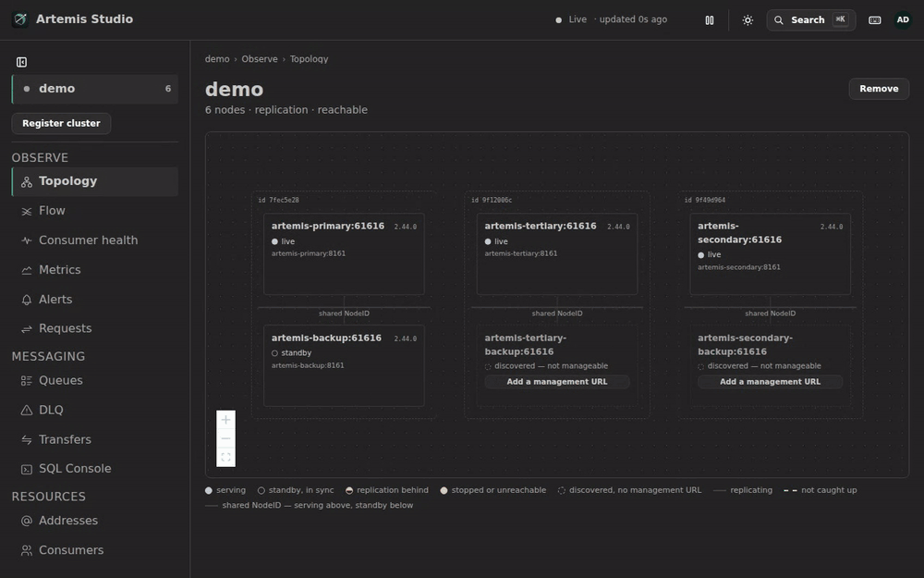This screenshot has width=924, height=578.
Task: Open Consumer health page
Action: (x=95, y=240)
